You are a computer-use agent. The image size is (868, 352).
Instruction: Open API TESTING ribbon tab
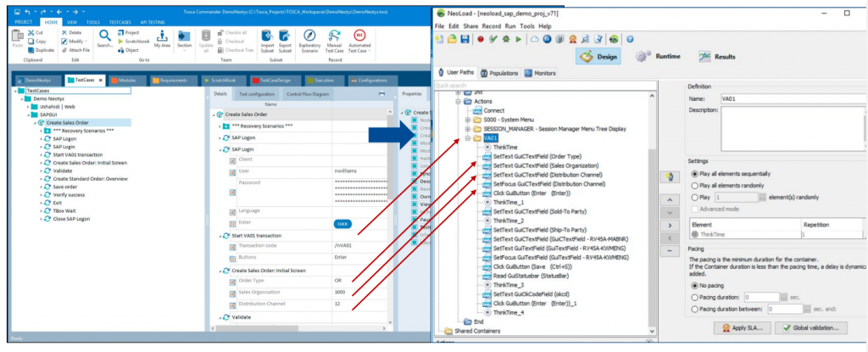(153, 22)
